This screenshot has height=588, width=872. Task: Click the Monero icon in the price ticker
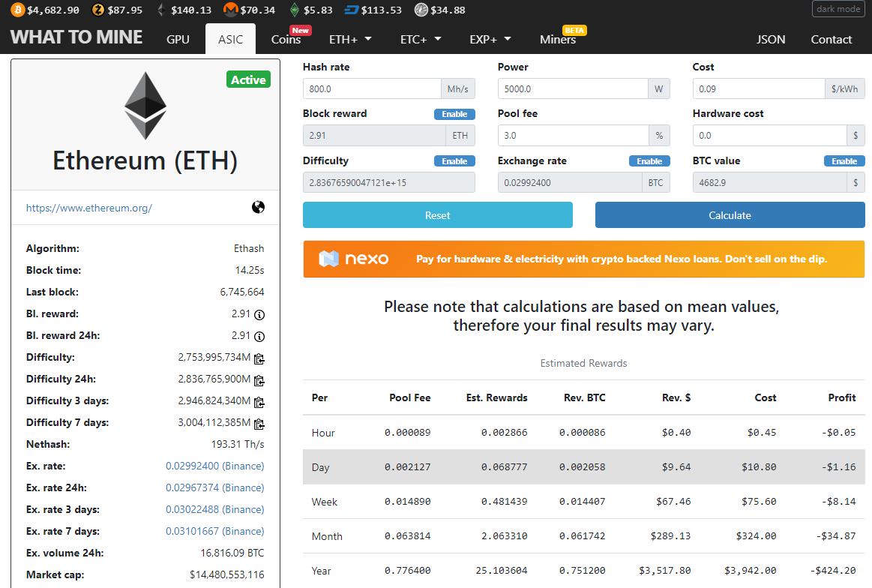[x=230, y=10]
